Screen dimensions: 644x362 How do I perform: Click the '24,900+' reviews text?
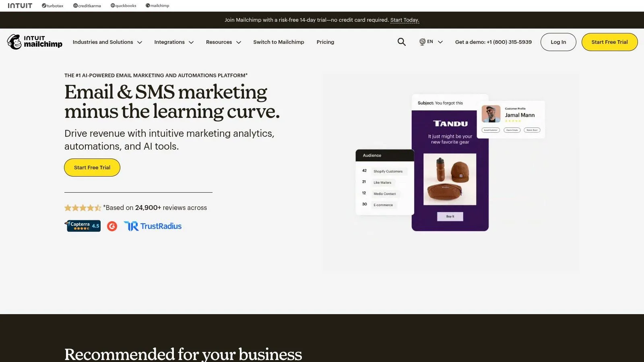(x=148, y=208)
